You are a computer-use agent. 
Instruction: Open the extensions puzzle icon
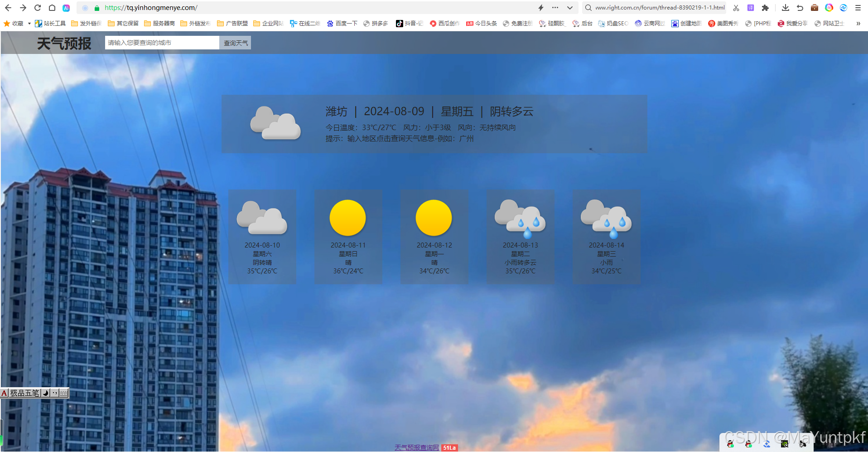pos(765,8)
